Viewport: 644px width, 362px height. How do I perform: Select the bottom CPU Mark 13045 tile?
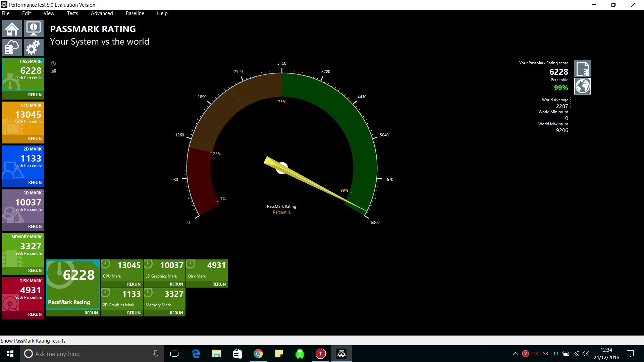coord(122,270)
